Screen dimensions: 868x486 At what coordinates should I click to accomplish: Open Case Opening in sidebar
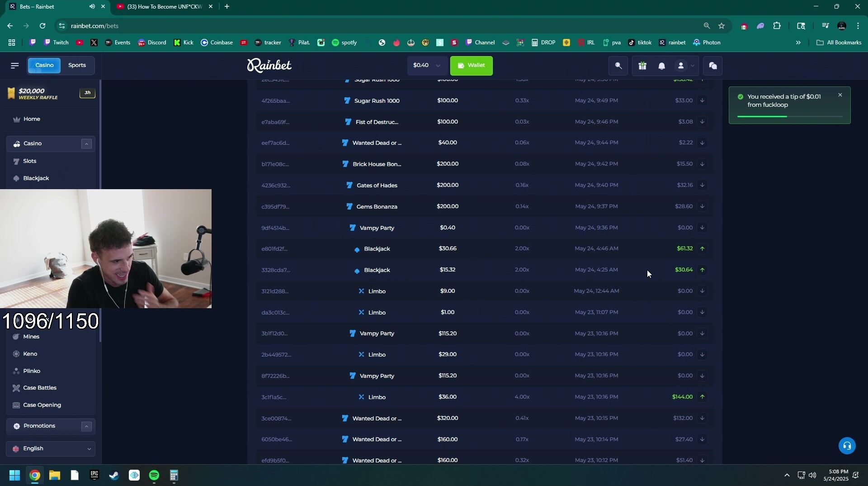click(42, 405)
